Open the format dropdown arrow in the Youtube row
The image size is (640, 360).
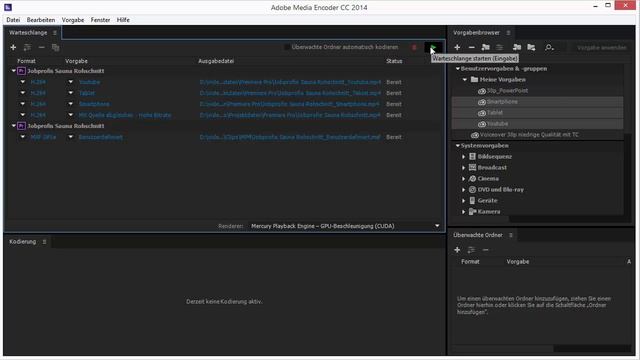pyautogui.click(x=23, y=82)
